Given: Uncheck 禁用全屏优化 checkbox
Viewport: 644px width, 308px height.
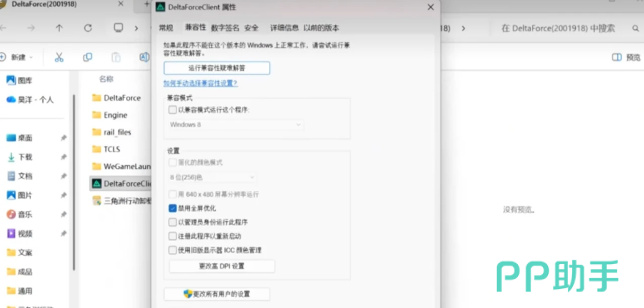Looking at the screenshot, I should coord(173,209).
